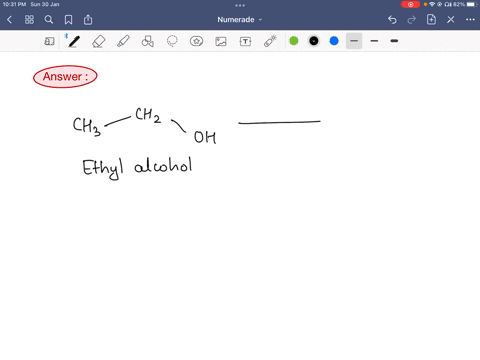Tap the red Answer label
The width and height of the screenshot is (480, 360).
click(x=65, y=76)
